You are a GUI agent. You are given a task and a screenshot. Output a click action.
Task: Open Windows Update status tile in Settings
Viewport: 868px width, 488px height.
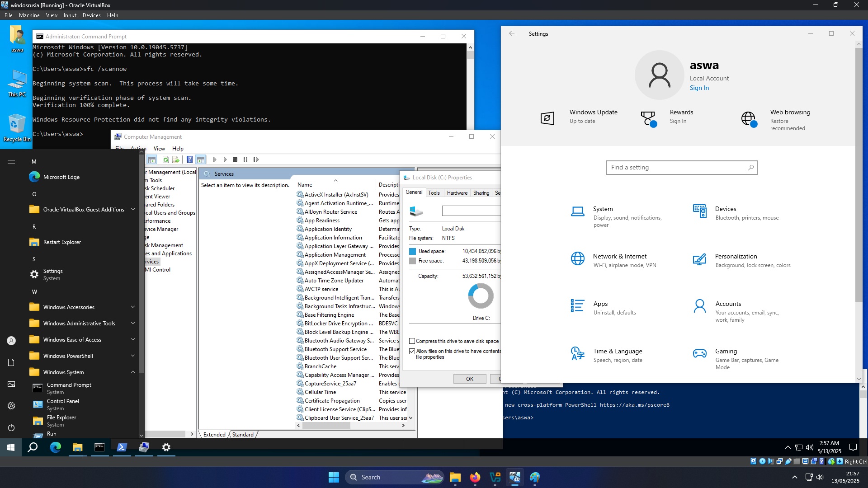580,117
